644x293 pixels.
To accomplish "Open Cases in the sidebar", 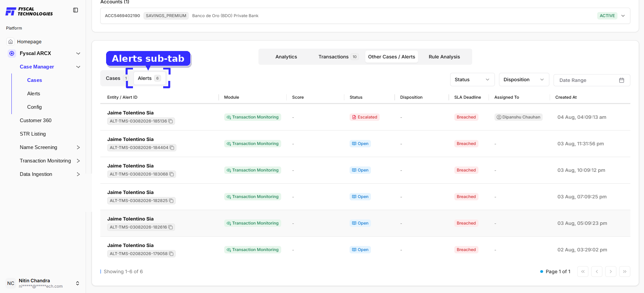I will tap(35, 80).
